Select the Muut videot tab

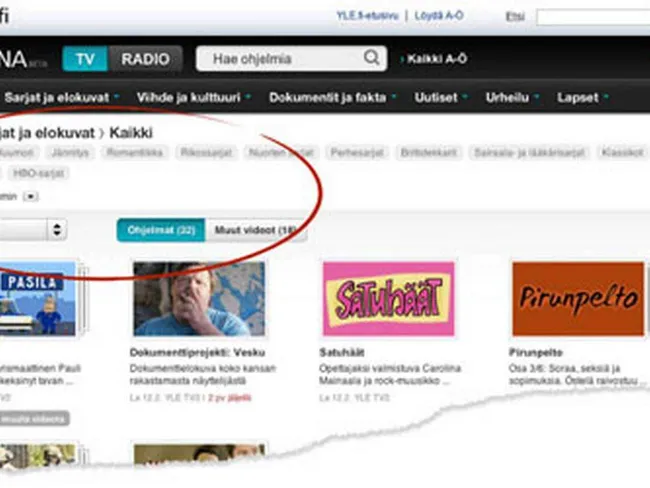pyautogui.click(x=255, y=231)
